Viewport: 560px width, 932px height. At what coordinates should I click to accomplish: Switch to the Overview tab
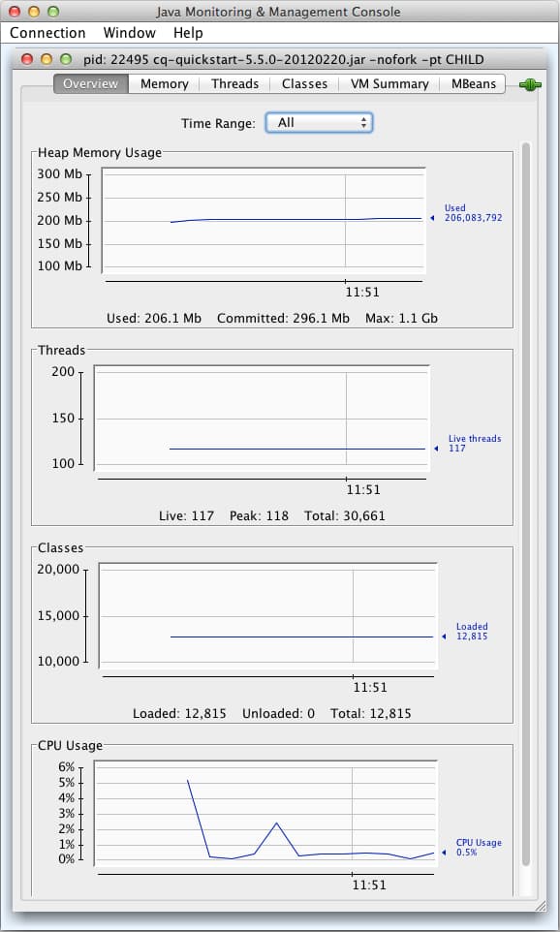click(x=90, y=84)
